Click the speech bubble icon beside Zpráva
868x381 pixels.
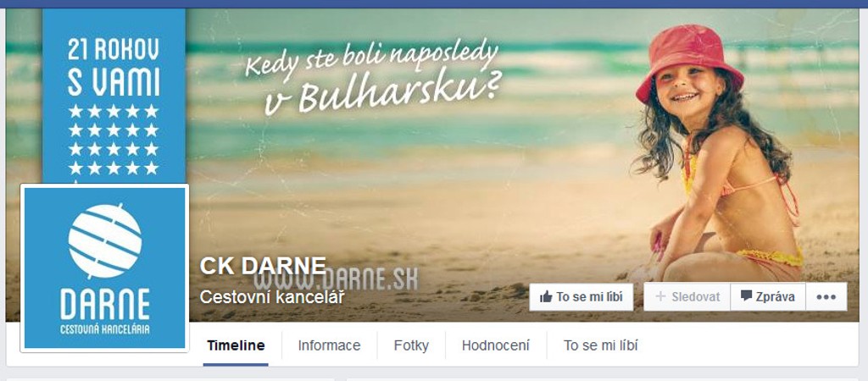coord(746,296)
